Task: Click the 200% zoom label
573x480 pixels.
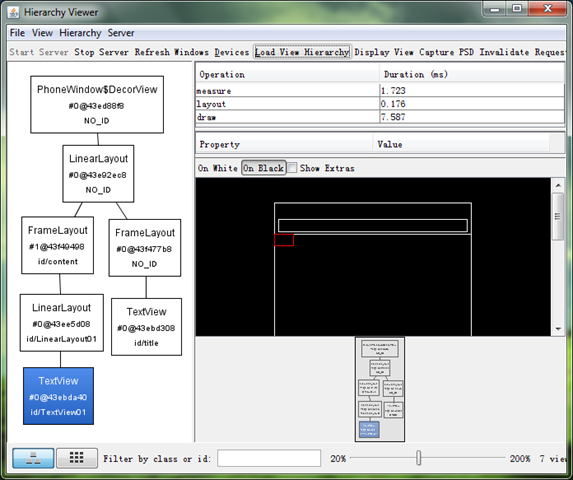Action: click(520, 458)
